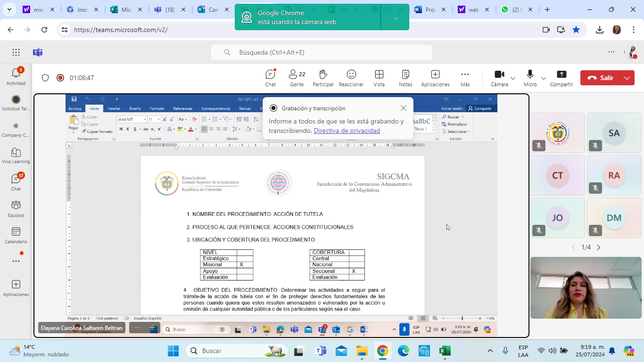The image size is (644, 362).
Task: Open Calendario in the Teams sidebar
Action: point(16,235)
